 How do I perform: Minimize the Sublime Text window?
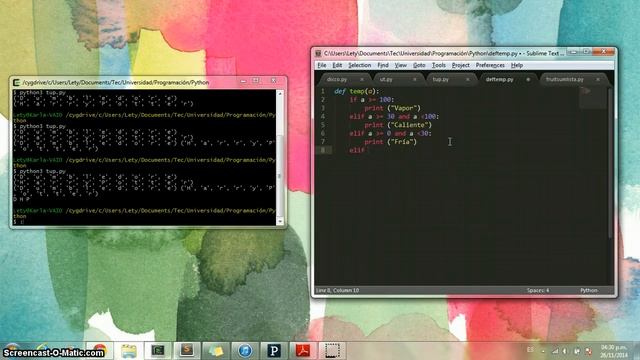pos(573,52)
